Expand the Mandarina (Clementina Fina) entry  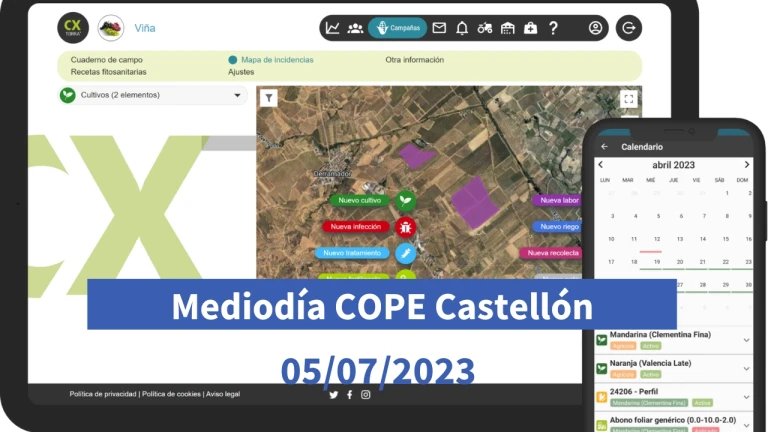tap(746, 340)
